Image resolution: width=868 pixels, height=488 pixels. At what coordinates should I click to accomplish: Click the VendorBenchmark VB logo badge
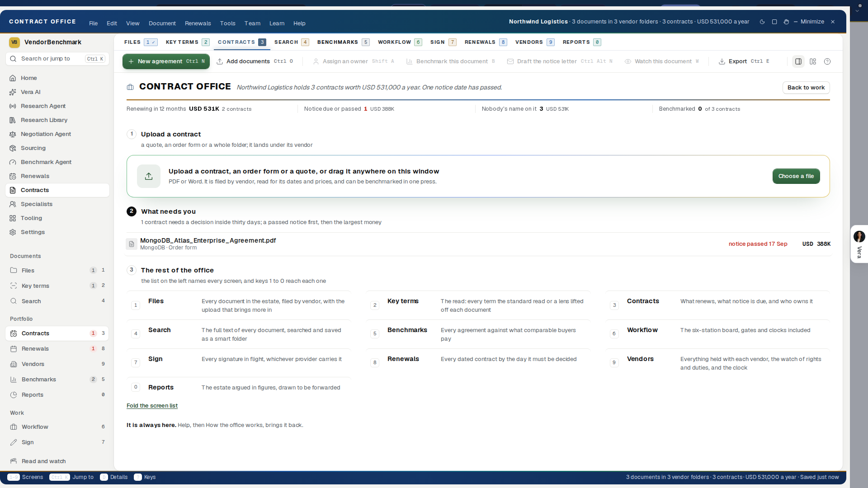tap(14, 42)
